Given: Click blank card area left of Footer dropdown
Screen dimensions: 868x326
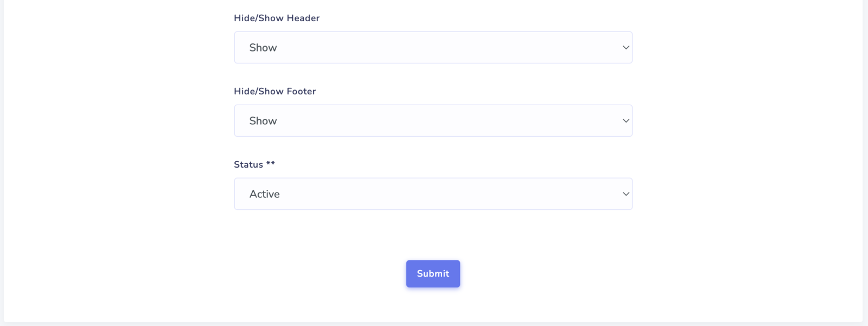Looking at the screenshot, I should pos(119,121).
